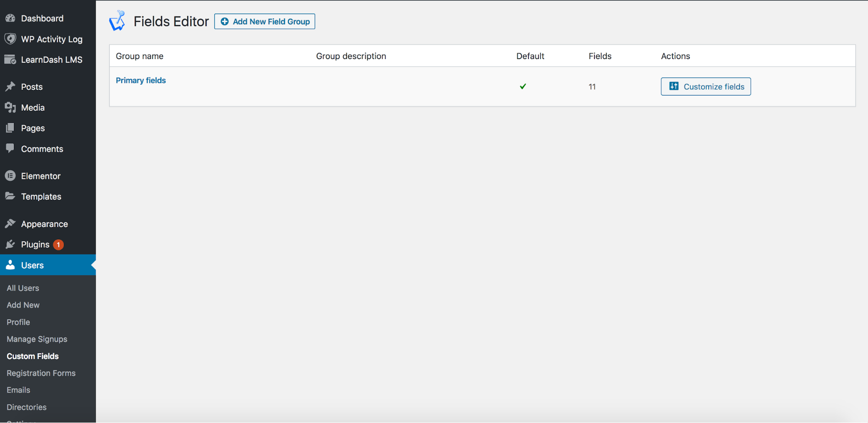This screenshot has width=868, height=423.
Task: Select Manage Signups in Users submenu
Action: pos(37,339)
